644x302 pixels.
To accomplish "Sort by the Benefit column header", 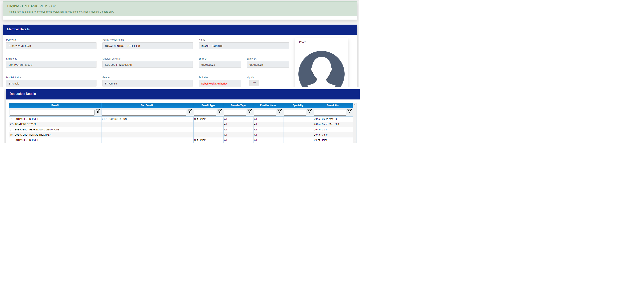I will pos(55,105).
